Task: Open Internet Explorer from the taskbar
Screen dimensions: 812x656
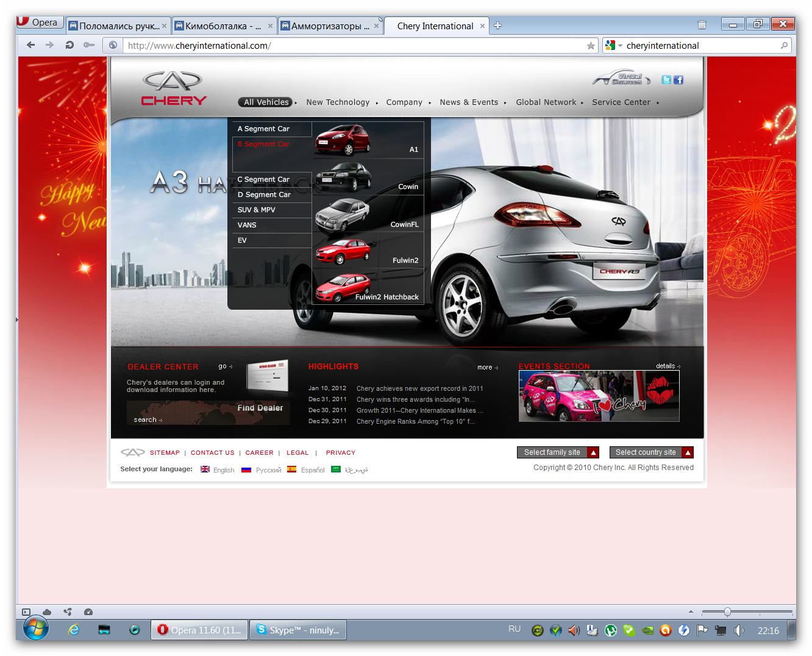Action: [x=74, y=630]
